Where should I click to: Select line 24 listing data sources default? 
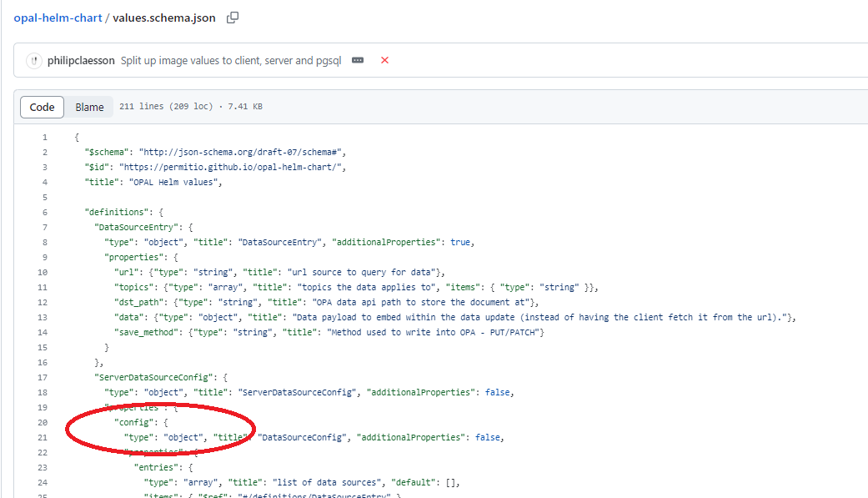[x=42, y=482]
